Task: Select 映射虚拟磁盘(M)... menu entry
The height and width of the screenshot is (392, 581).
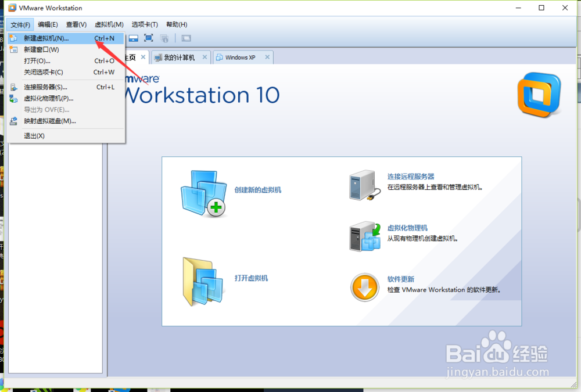Action: point(66,121)
